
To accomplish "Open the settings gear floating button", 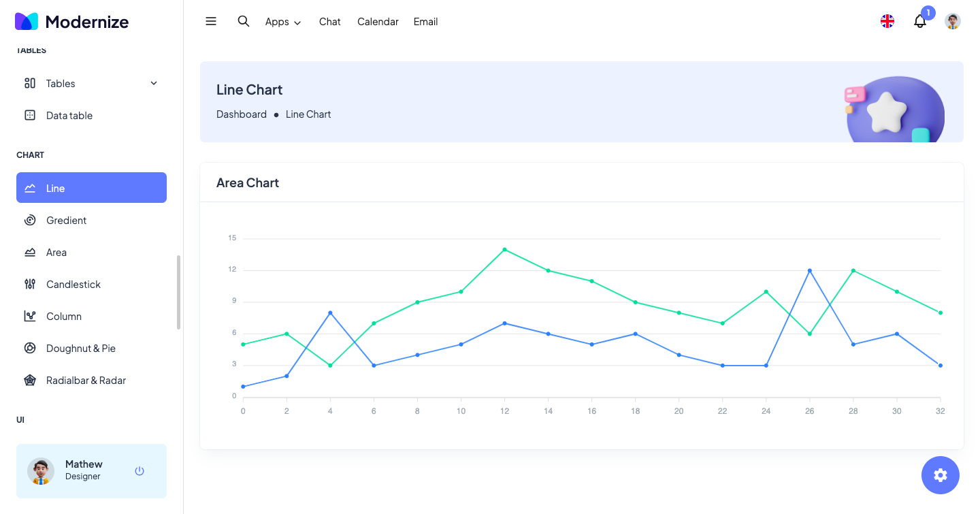I will [940, 475].
